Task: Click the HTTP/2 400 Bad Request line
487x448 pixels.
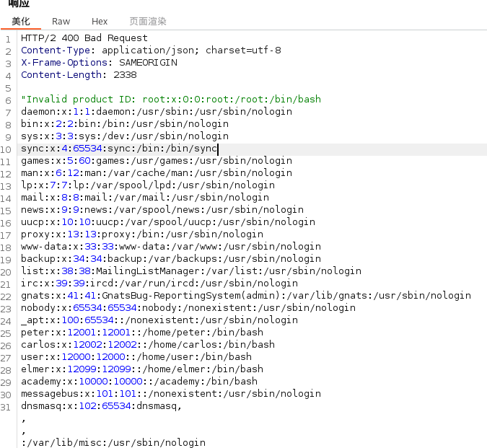Action: pos(84,38)
